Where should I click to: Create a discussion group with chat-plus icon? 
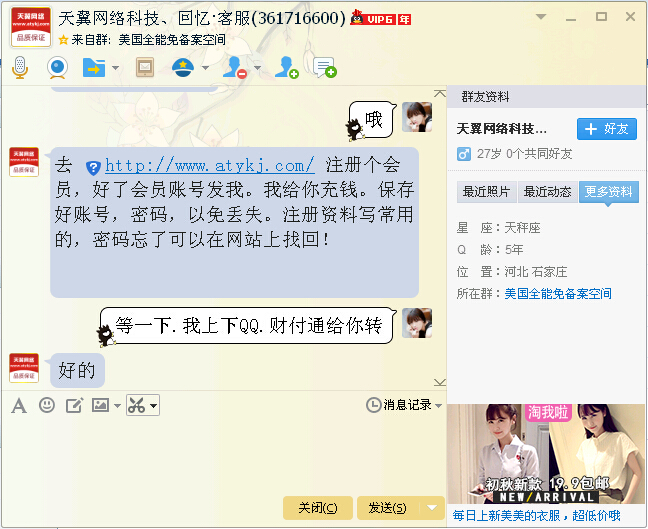click(325, 67)
